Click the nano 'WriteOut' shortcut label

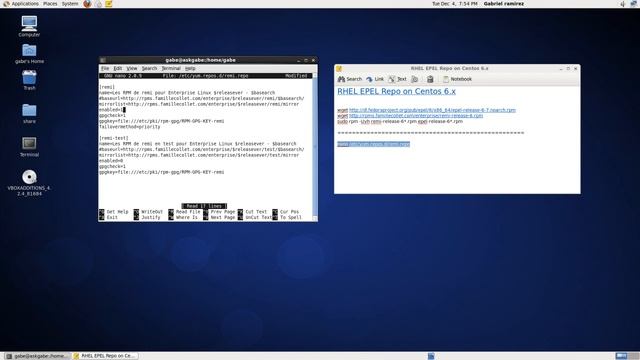[152, 212]
